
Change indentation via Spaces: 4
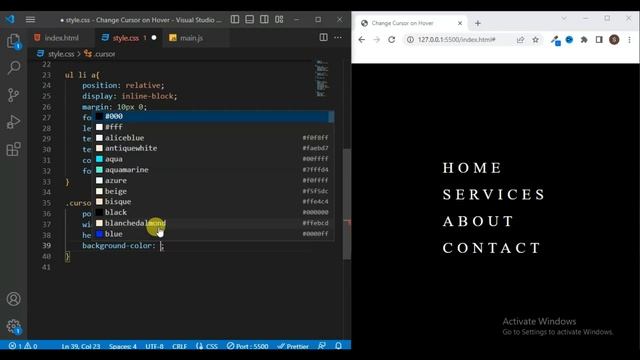click(x=123, y=346)
